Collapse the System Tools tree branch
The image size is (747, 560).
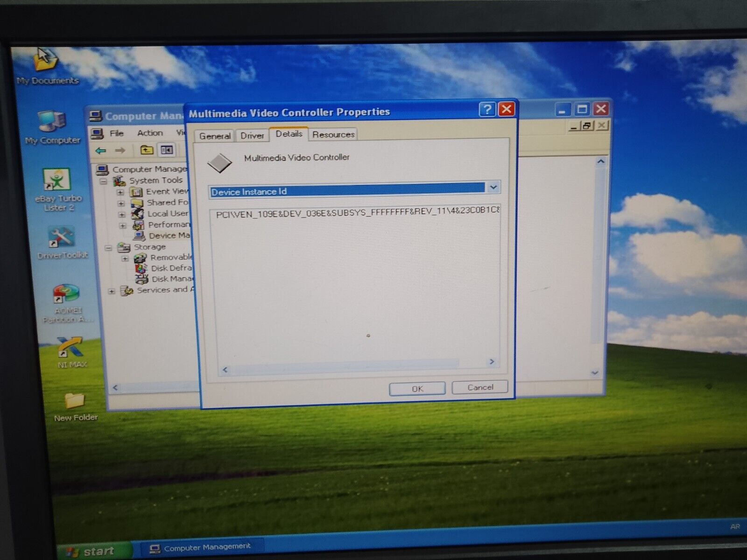[x=104, y=181]
